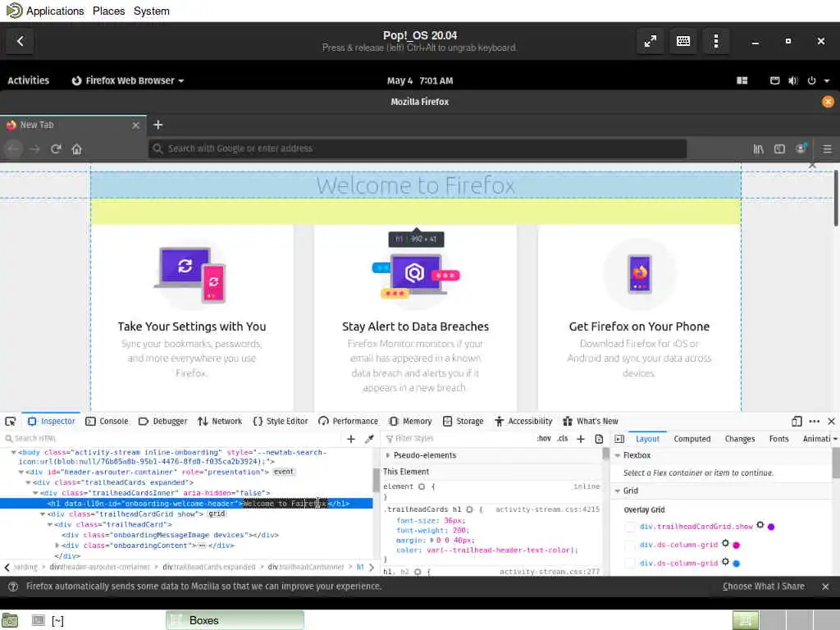
Task: Expand margin shorthand triangle in rule
Action: coord(431,540)
